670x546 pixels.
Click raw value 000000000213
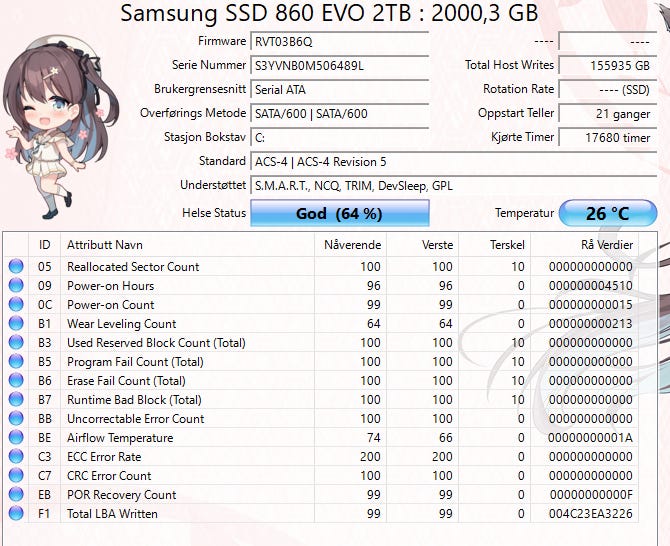click(x=591, y=323)
